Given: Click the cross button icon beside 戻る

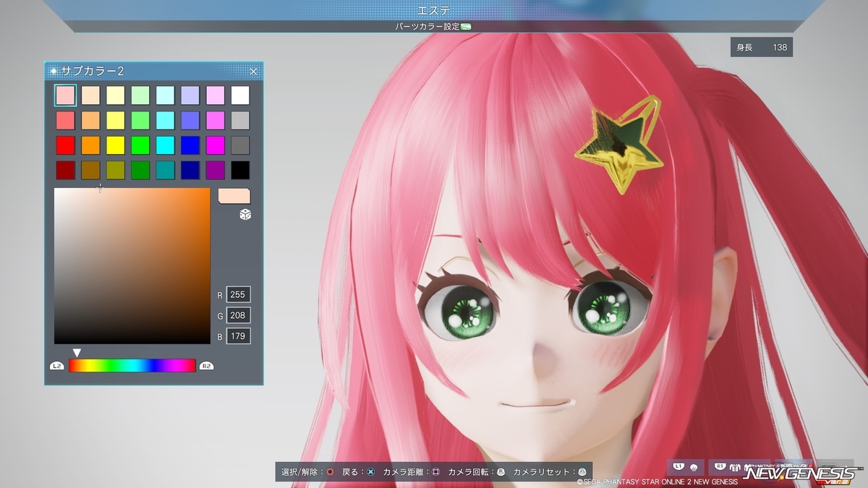Looking at the screenshot, I should [371, 472].
